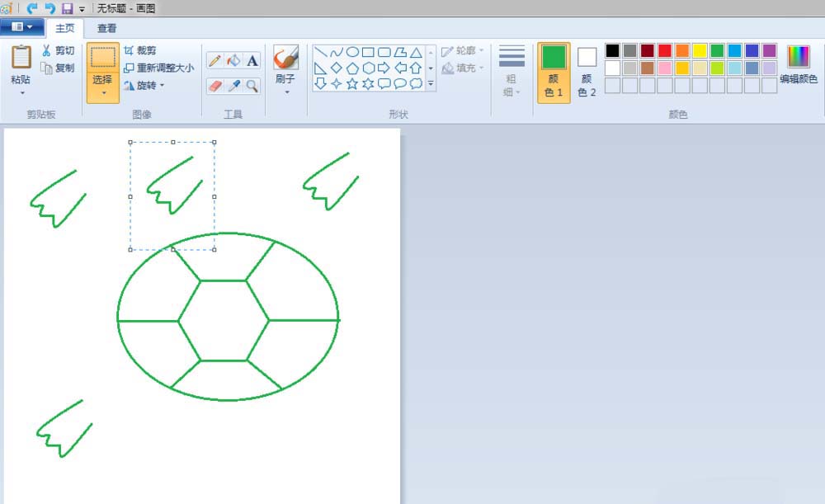Pick the Rounded rectangle shape
Viewport: 825px width, 504px height.
pos(384,52)
